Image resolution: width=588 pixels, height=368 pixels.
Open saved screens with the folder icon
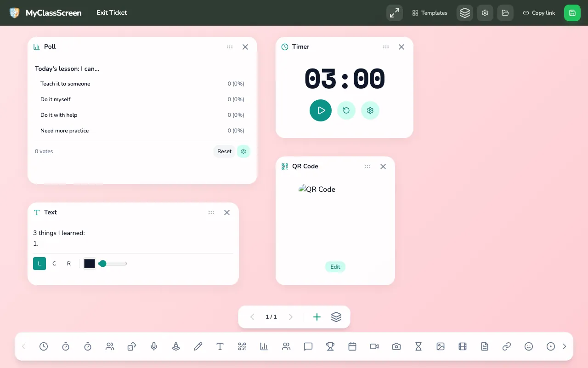coord(505,13)
